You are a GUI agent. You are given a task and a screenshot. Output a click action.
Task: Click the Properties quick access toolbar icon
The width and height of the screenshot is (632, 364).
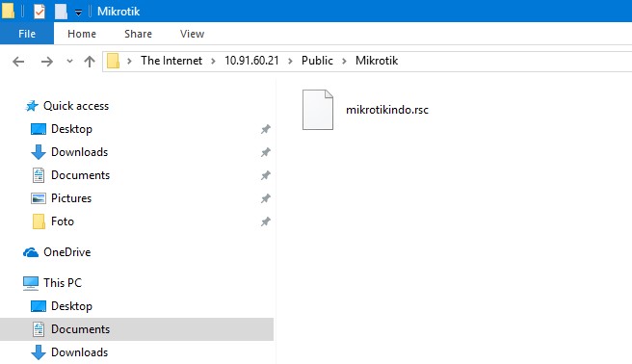coord(39,12)
